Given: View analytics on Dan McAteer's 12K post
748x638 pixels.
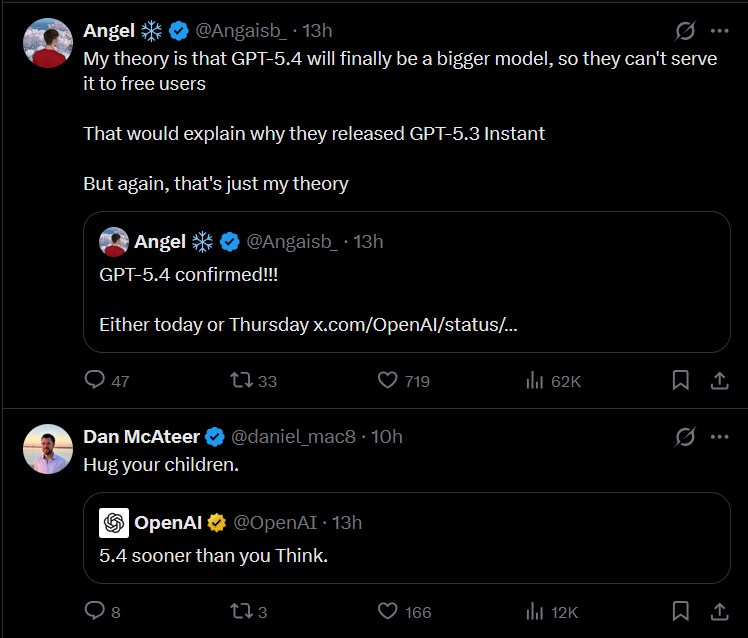Looking at the screenshot, I should coord(535,611).
